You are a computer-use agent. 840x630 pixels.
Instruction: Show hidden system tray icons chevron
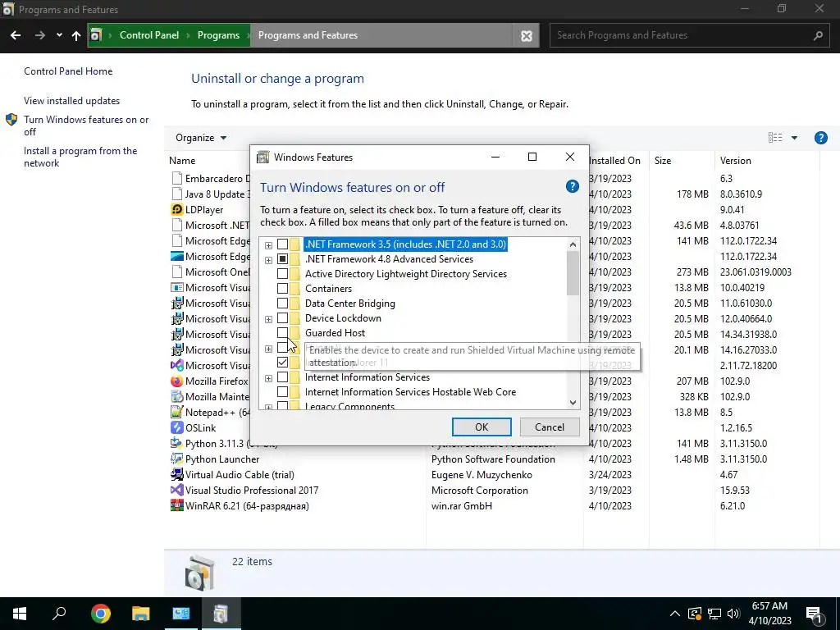675,614
